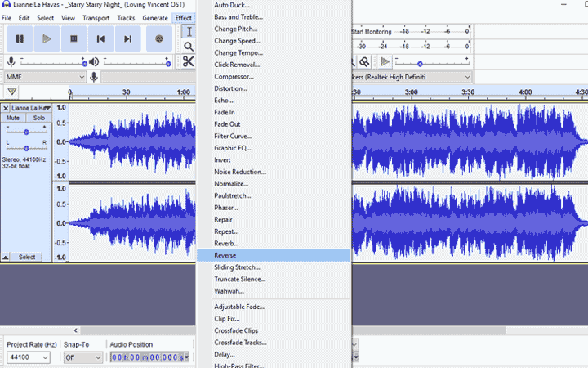Click the track's Select button
The image size is (588, 368).
(27, 257)
